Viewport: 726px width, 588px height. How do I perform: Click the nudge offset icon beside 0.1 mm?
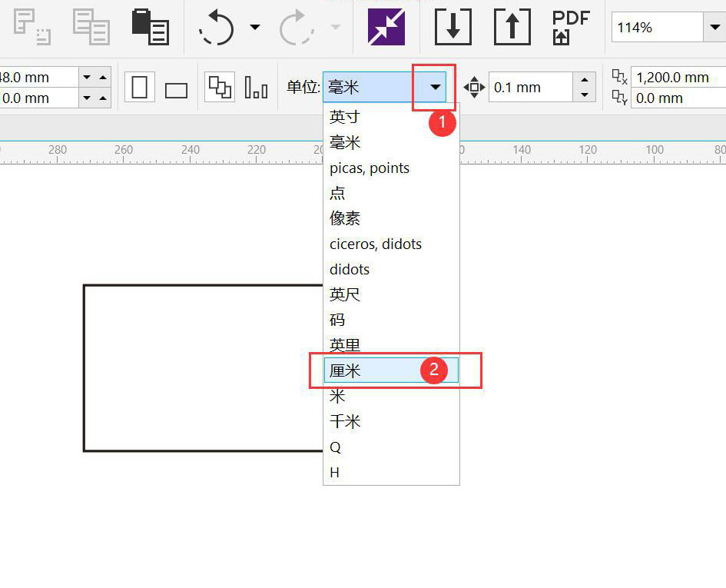(x=474, y=87)
